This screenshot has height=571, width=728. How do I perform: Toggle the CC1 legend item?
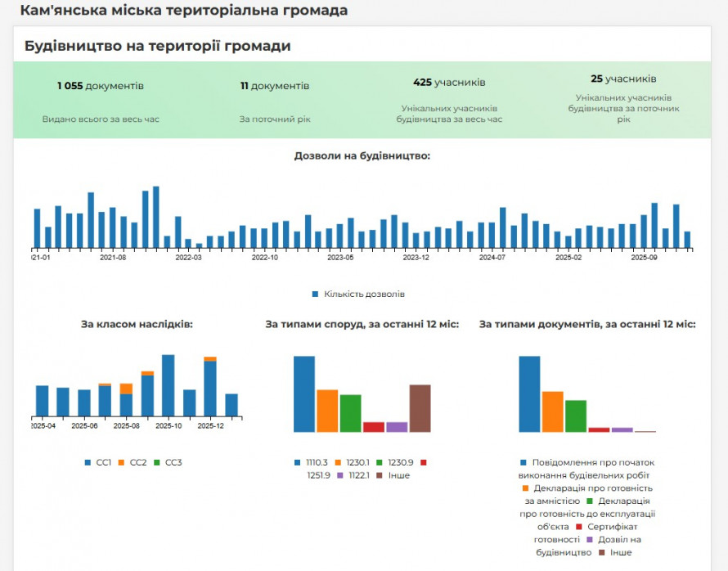tap(97, 462)
